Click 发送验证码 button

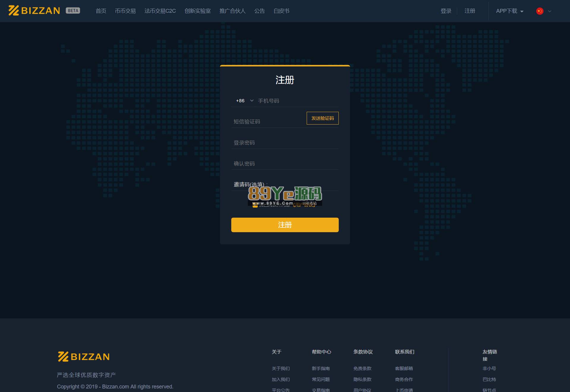click(x=323, y=118)
